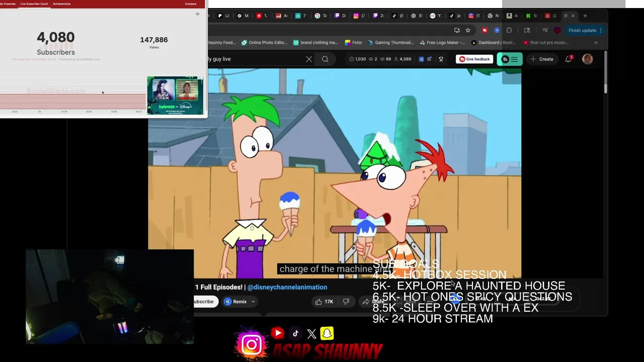Screen dimensions: 644x362
Task: Switch to the first Twitch browser tab
Action: click(340, 16)
